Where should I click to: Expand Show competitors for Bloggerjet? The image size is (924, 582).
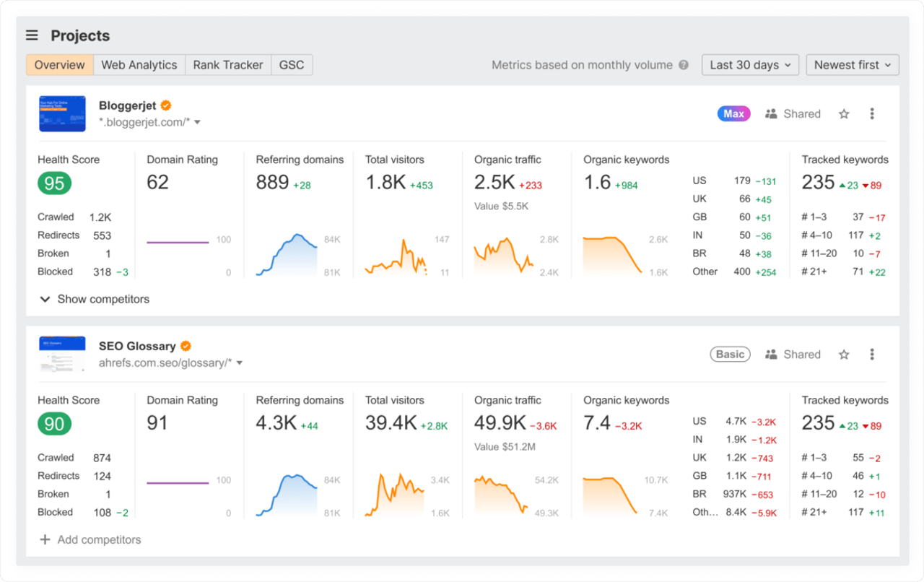pos(95,299)
